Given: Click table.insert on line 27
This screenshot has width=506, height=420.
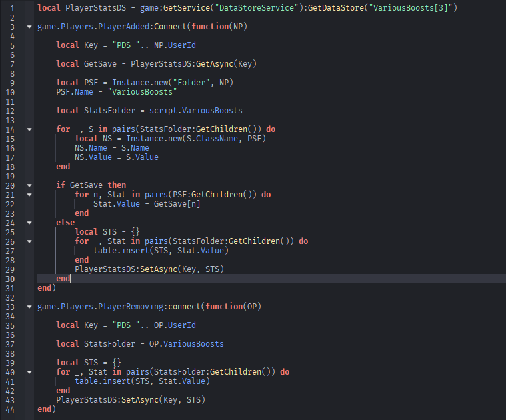Looking at the screenshot, I should tap(121, 251).
